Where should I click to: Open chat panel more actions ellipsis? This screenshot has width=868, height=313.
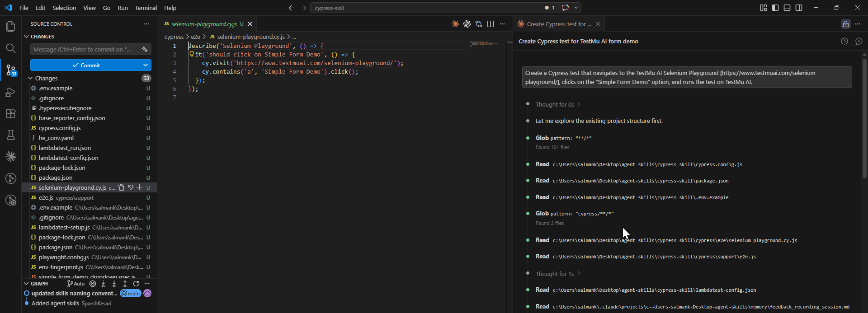pos(858,24)
